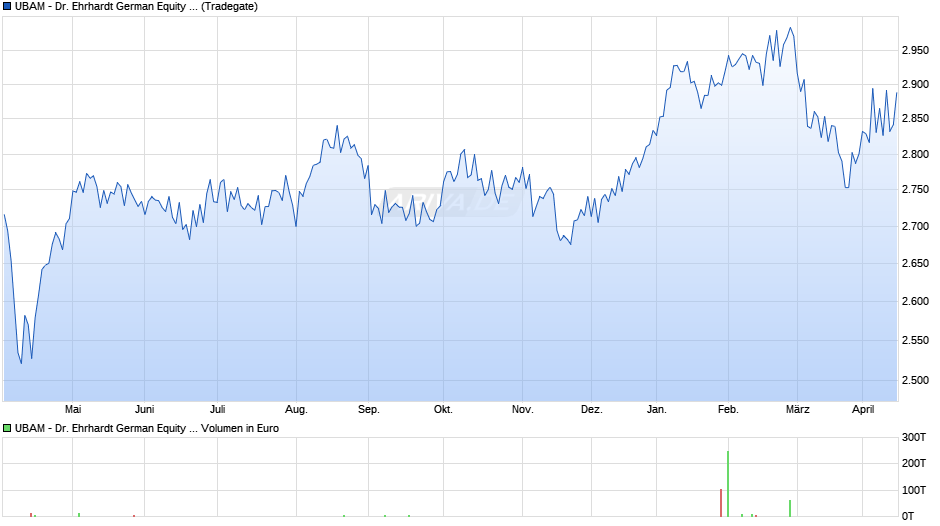Screen dimensions: 940x526
Task: Click the 'Jan.' month label
Action: click(656, 409)
